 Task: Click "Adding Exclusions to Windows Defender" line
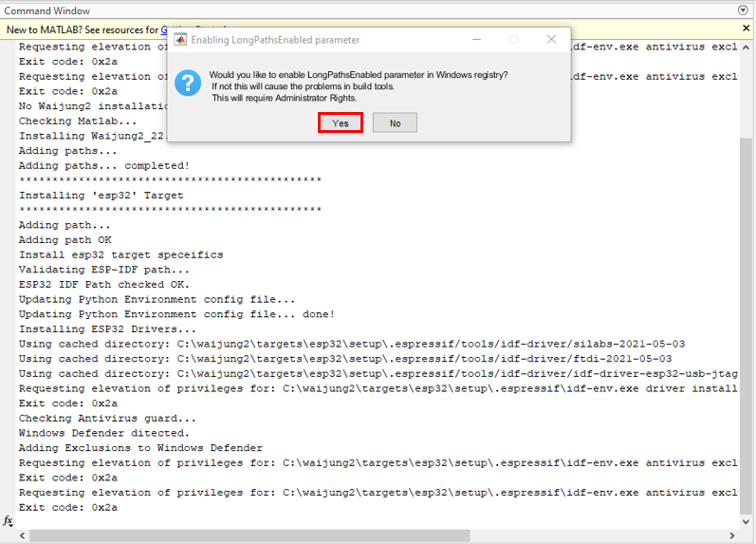coord(140,448)
